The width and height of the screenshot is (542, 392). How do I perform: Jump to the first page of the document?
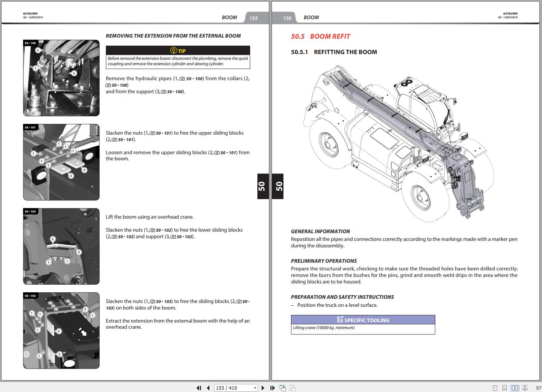(199, 388)
